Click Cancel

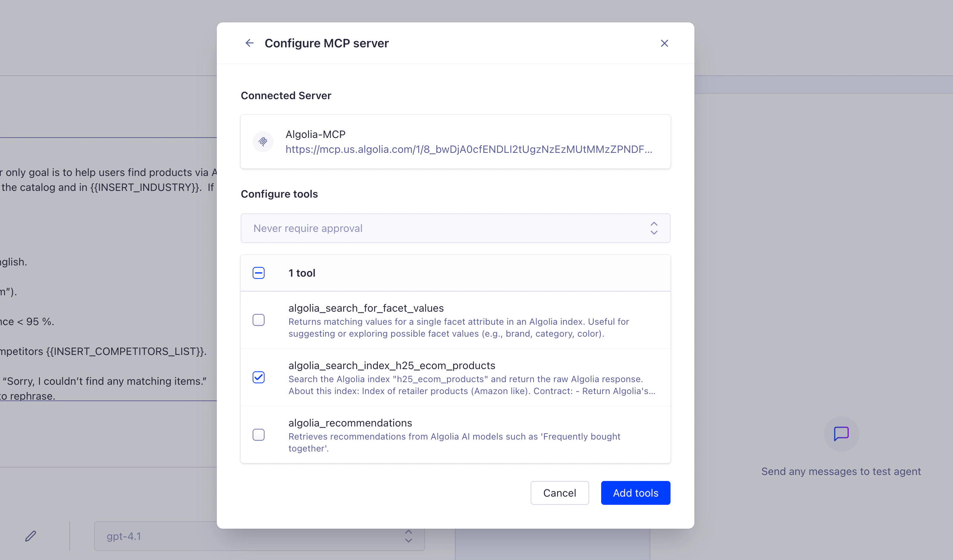click(x=559, y=493)
